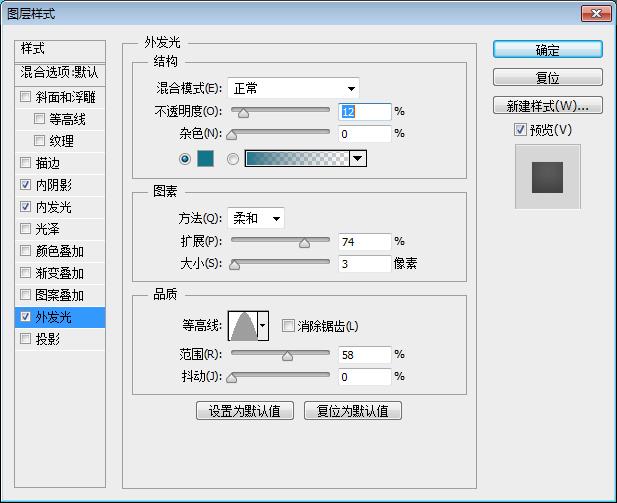Click the 复位为默认值 button
The width and height of the screenshot is (617, 503).
pyautogui.click(x=353, y=411)
